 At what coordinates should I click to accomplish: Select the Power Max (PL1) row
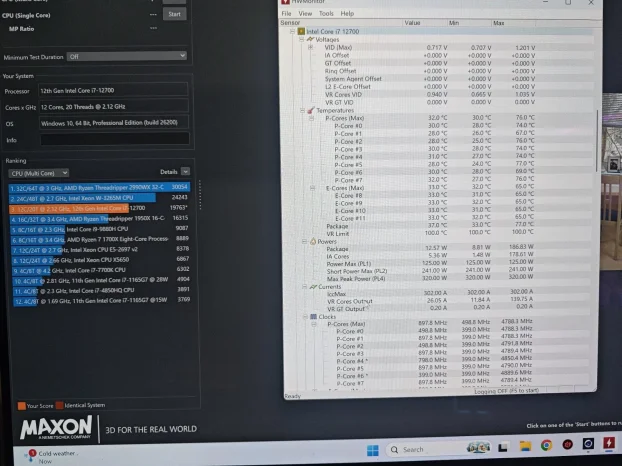[x=430, y=263]
